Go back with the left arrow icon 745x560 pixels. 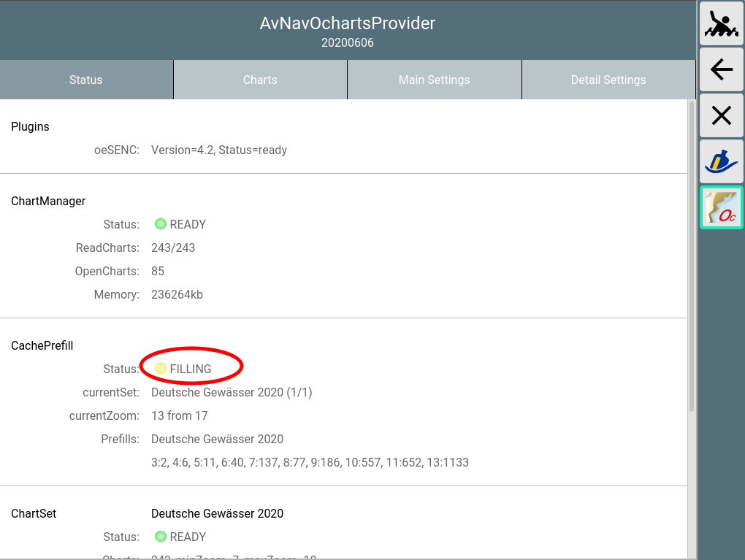[x=721, y=69]
